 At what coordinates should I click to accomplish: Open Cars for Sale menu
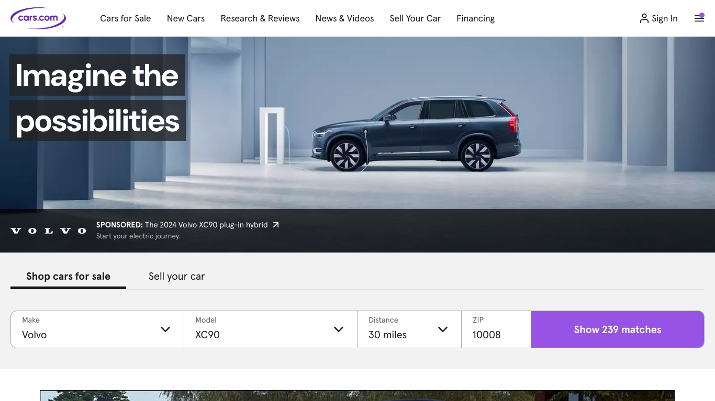[x=125, y=18]
